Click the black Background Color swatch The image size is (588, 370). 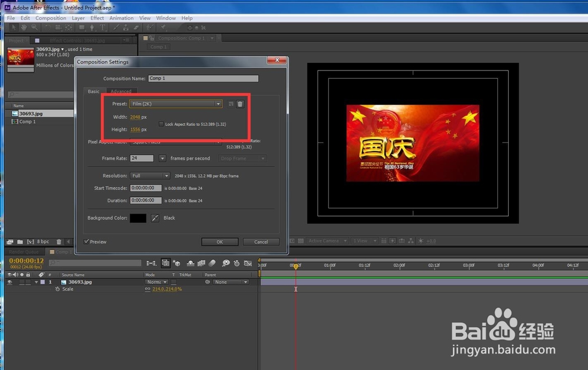138,218
